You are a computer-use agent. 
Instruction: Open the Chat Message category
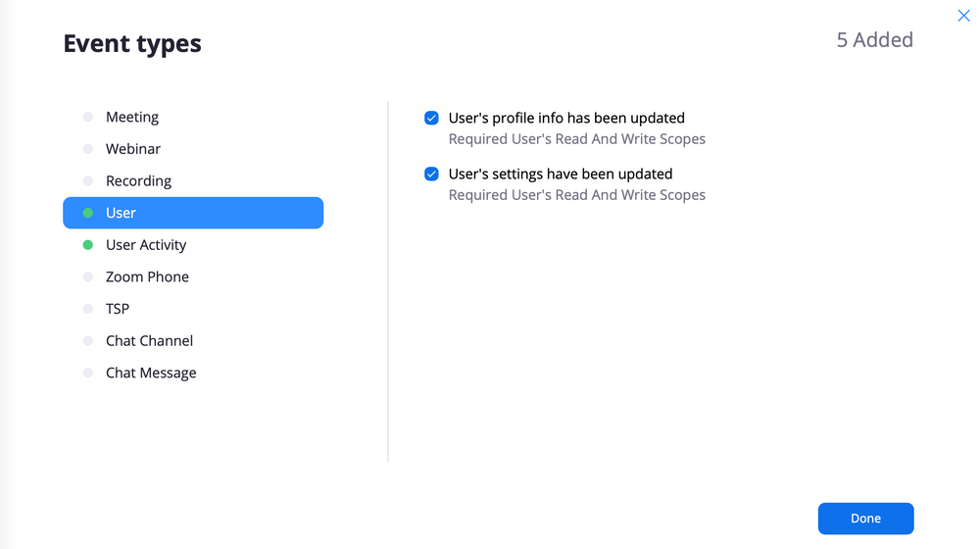coord(151,374)
